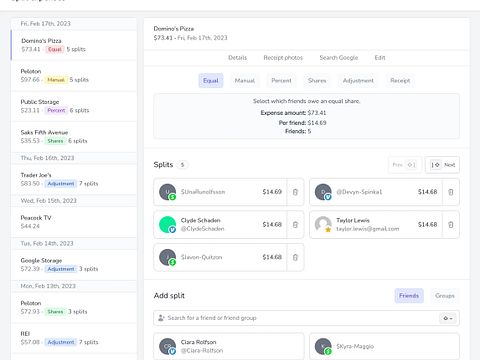Click the red Equal badge on Domino's Pizza
This screenshot has width=480, height=360.
pos(55,49)
